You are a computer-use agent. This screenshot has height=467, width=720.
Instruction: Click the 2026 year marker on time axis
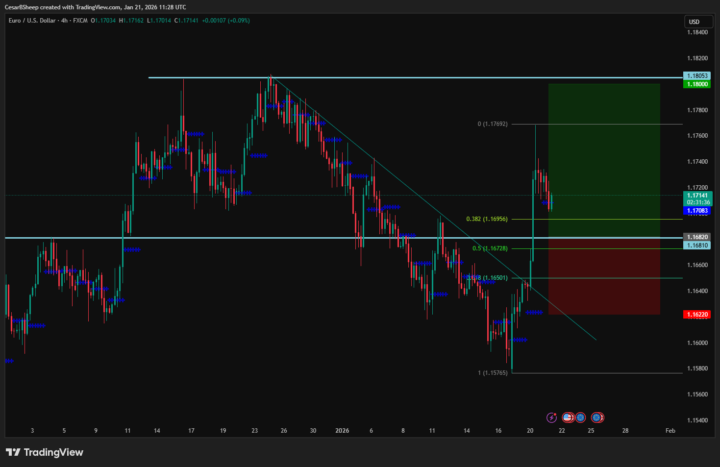tap(342, 431)
